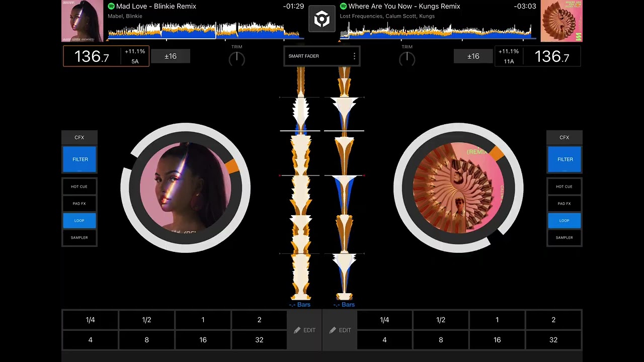Click right deck Bars counter label
Screen dimensions: 644x362
pyautogui.click(x=344, y=305)
